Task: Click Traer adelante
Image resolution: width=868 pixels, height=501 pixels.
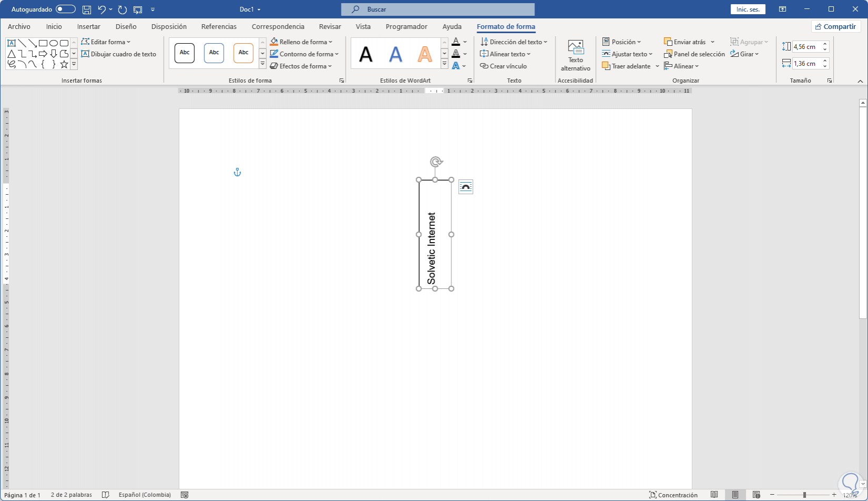Action: tap(626, 66)
